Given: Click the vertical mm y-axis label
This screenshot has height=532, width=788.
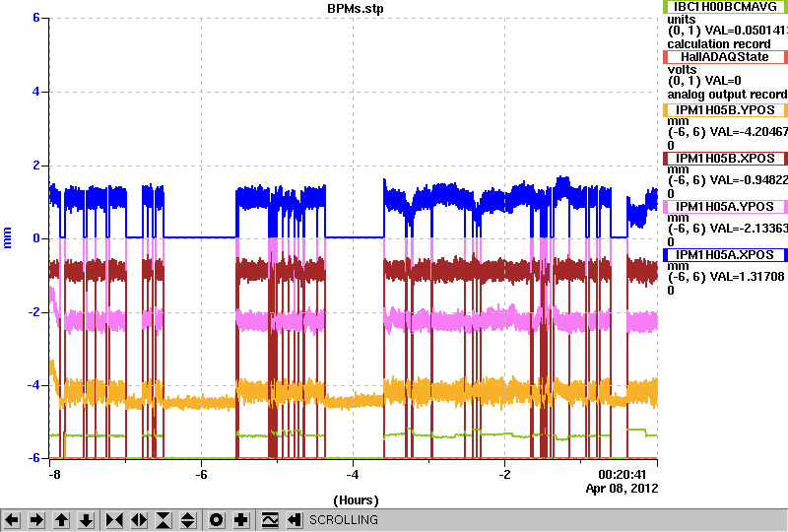Looking at the screenshot, I should click(x=8, y=237).
